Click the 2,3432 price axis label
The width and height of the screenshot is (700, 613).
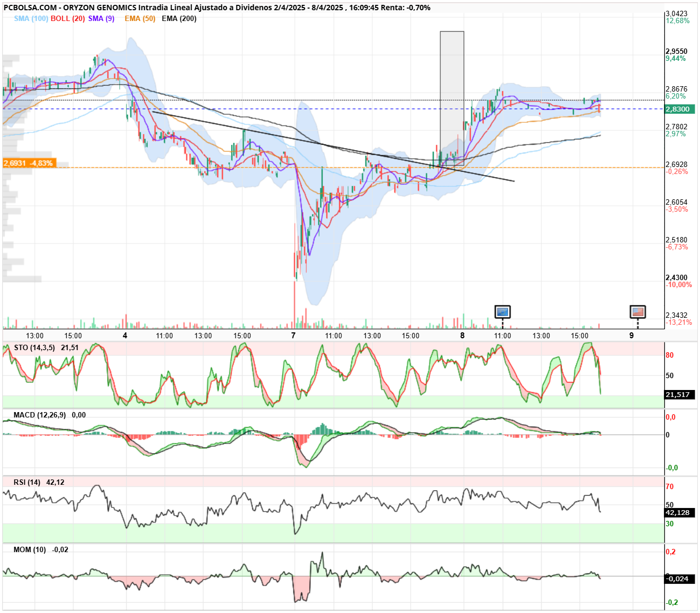(676, 315)
